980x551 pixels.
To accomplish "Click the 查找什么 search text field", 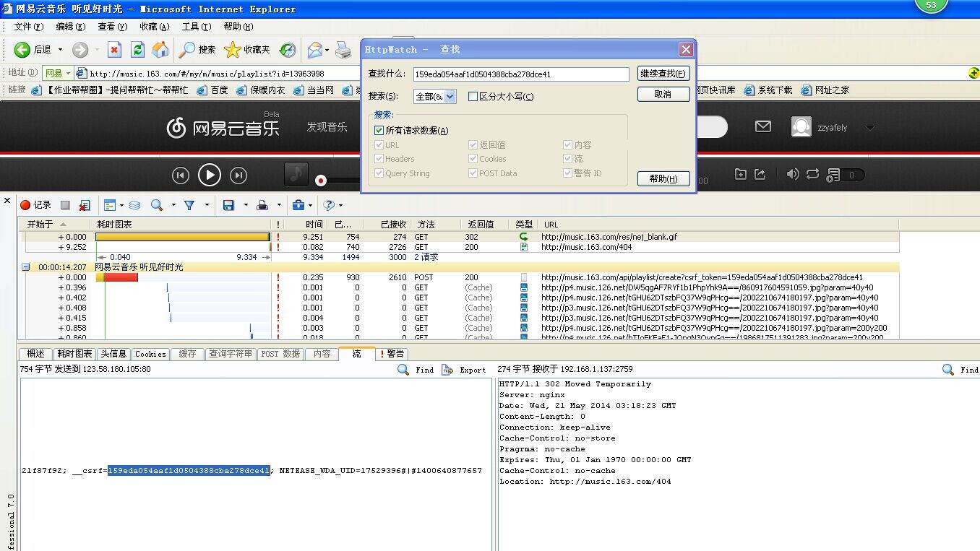I will pyautogui.click(x=520, y=74).
